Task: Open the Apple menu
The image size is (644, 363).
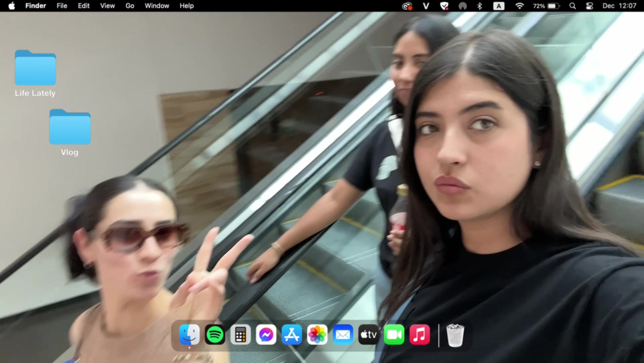Action: coord(11,6)
